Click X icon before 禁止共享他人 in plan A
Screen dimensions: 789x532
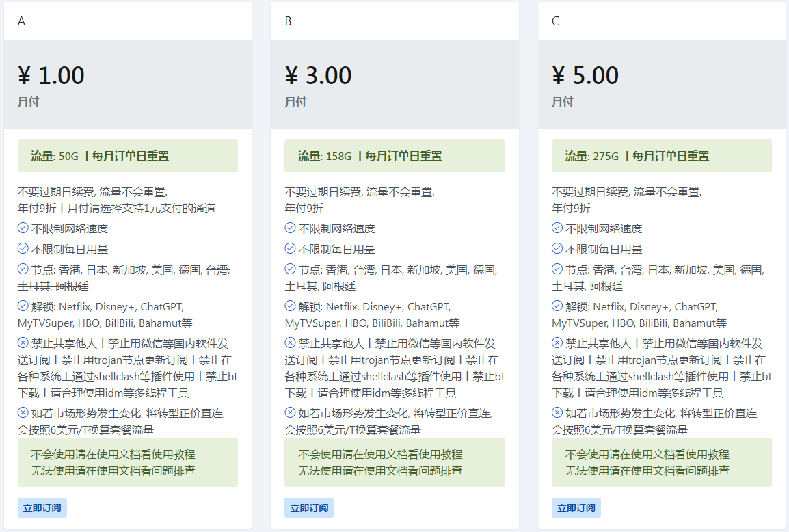23,343
